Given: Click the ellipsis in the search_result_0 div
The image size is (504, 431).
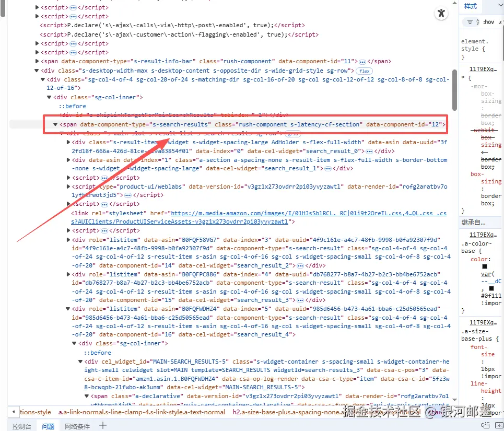Looking at the screenshot, I should 369,152.
